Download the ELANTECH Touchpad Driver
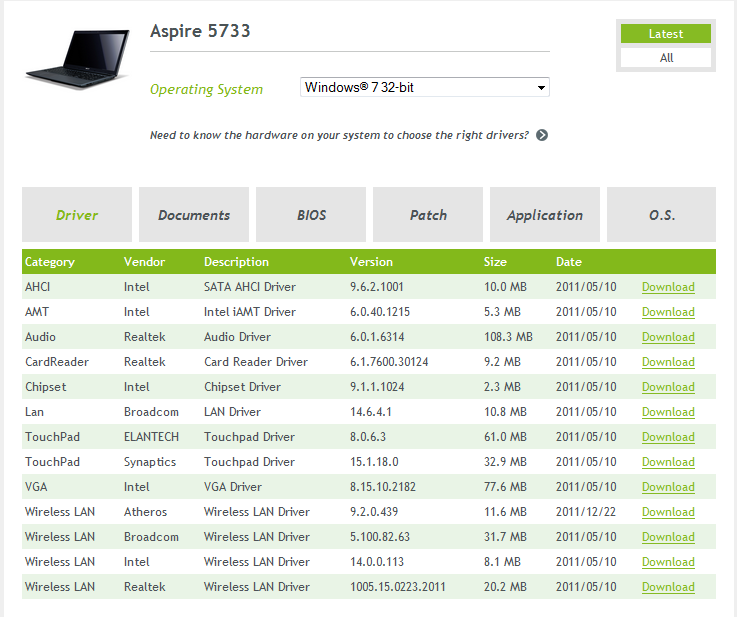Screen dimensions: 737x617 point(668,437)
